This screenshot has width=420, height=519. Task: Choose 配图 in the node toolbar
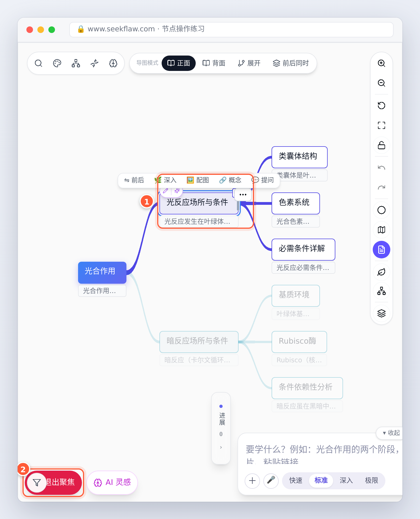[198, 180]
